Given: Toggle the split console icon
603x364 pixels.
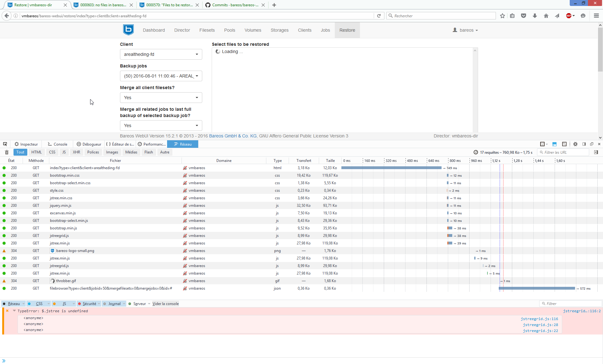Looking at the screenshot, I should pos(554,144).
